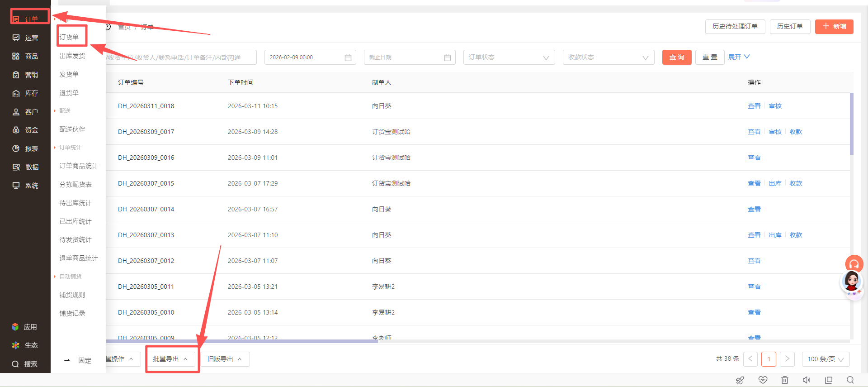Click the rocket icon in bottom bar
The width and height of the screenshot is (868, 387).
[x=740, y=380]
